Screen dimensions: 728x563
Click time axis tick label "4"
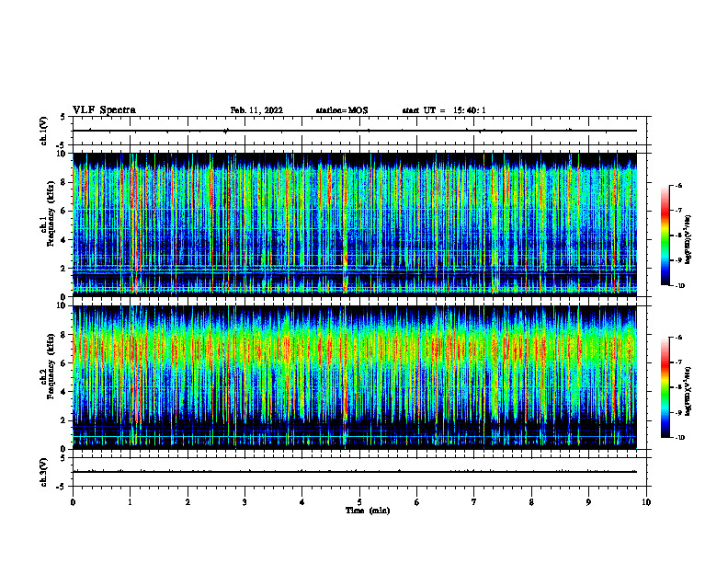(301, 502)
